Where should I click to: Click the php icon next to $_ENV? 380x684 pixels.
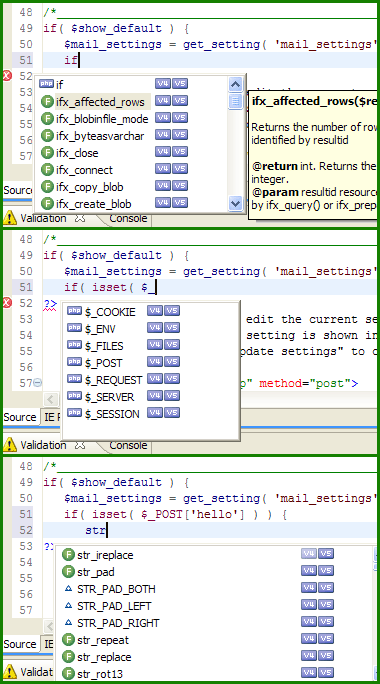point(75,328)
